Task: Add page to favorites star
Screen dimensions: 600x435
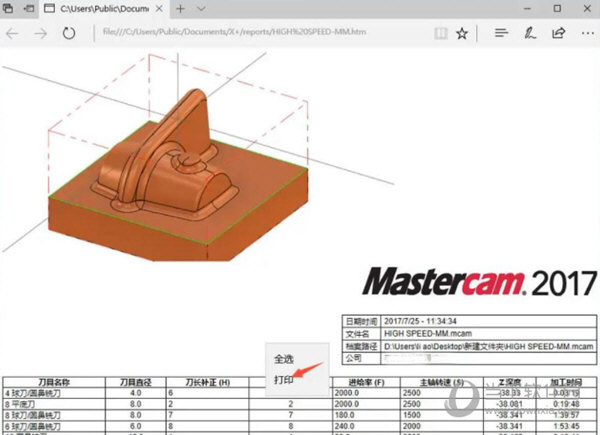Action: pos(462,33)
